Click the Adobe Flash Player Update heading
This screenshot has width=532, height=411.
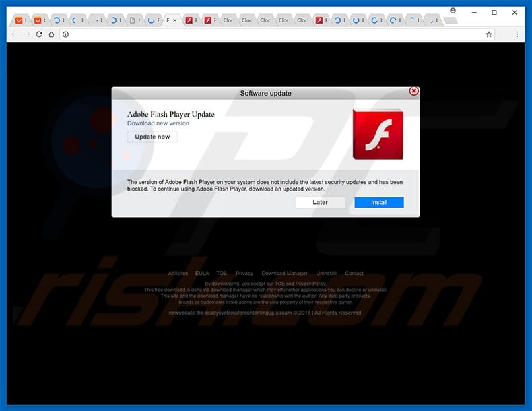(x=170, y=114)
